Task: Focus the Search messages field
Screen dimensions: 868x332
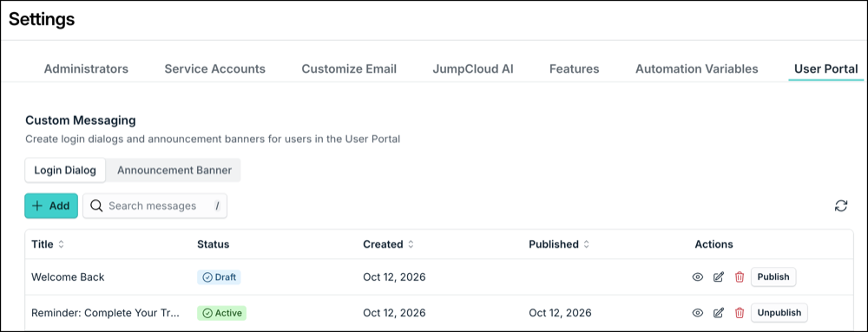Action: (x=155, y=206)
